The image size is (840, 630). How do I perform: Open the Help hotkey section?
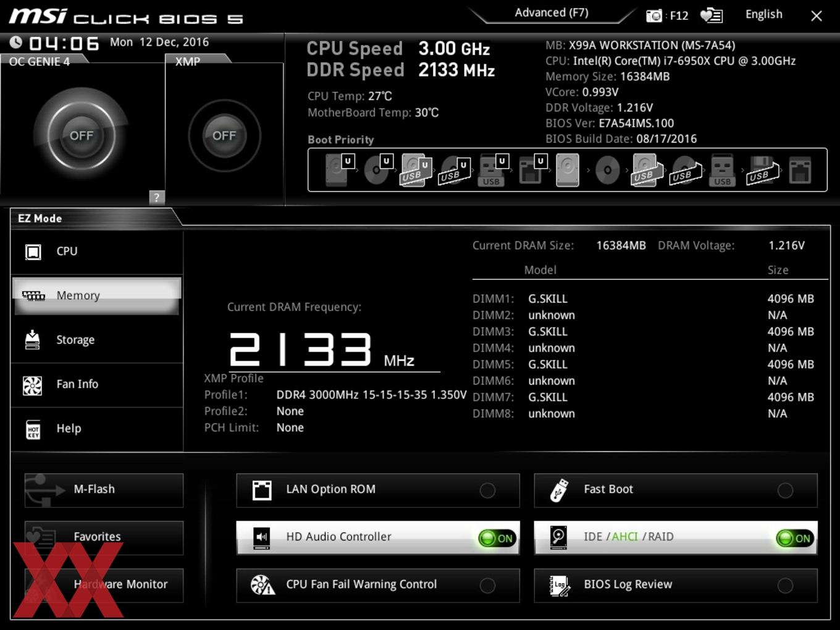tap(97, 429)
